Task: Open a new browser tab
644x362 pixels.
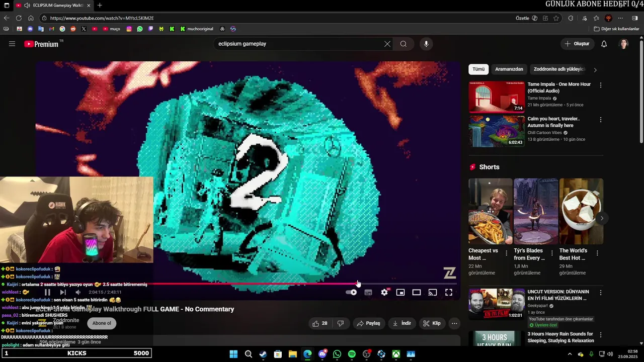Action: click(x=100, y=5)
